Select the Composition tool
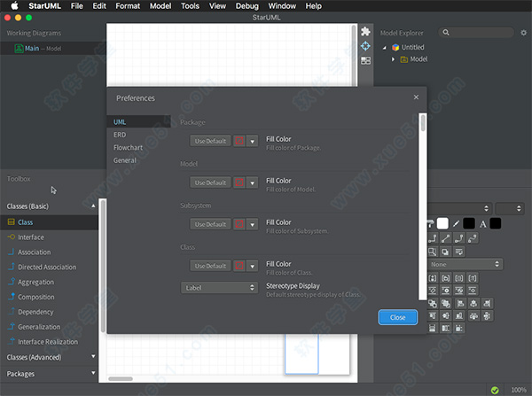The height and width of the screenshot is (396, 532). (35, 297)
